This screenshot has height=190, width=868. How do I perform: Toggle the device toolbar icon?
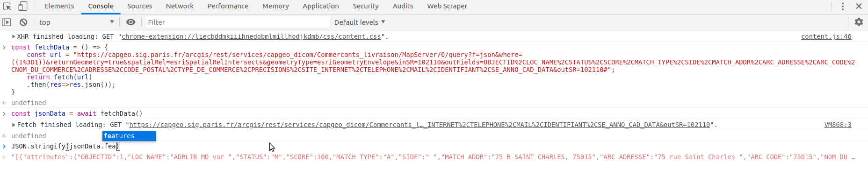(22, 7)
